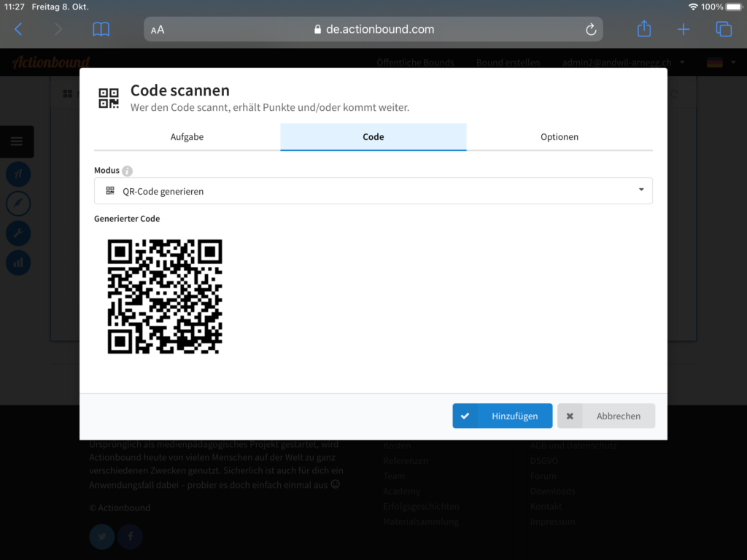Image resolution: width=747 pixels, height=560 pixels.
Task: Open the German flag language dropdown
Action: click(719, 63)
